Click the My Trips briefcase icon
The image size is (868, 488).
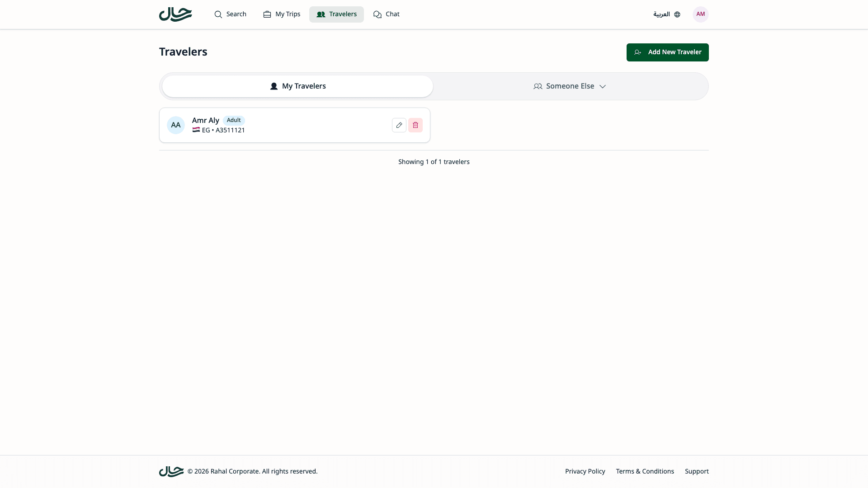pyautogui.click(x=267, y=14)
